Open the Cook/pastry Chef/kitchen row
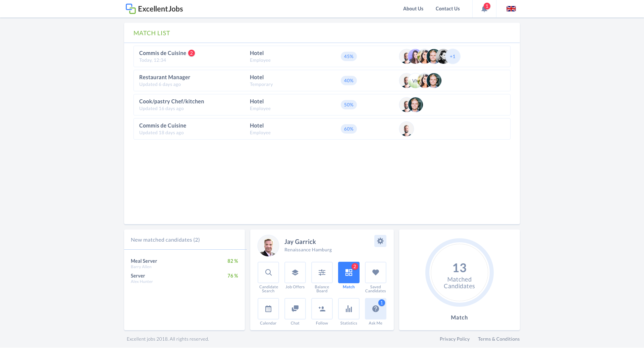The width and height of the screenshot is (644, 348). tap(322, 105)
